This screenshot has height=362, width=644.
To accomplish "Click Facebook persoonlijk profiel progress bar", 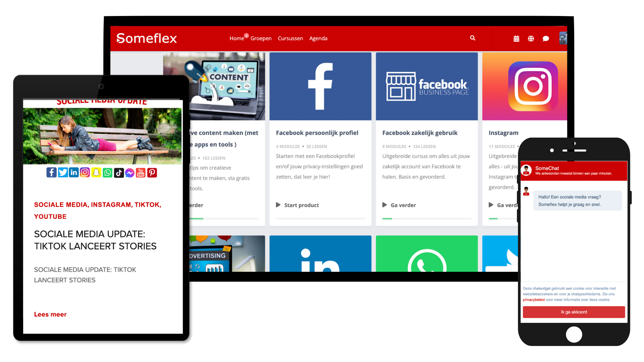I will (x=320, y=219).
